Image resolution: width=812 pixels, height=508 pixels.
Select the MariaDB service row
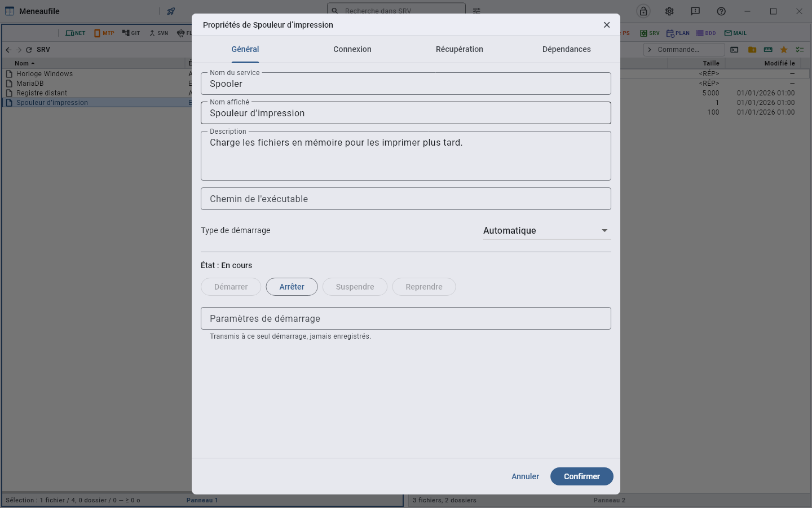[97, 84]
